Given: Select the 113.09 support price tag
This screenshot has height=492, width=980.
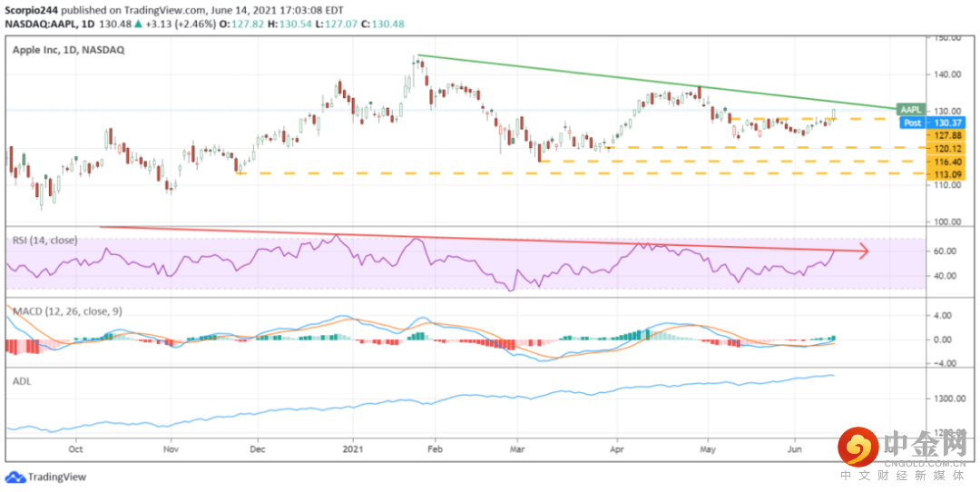Looking at the screenshot, I should (946, 173).
